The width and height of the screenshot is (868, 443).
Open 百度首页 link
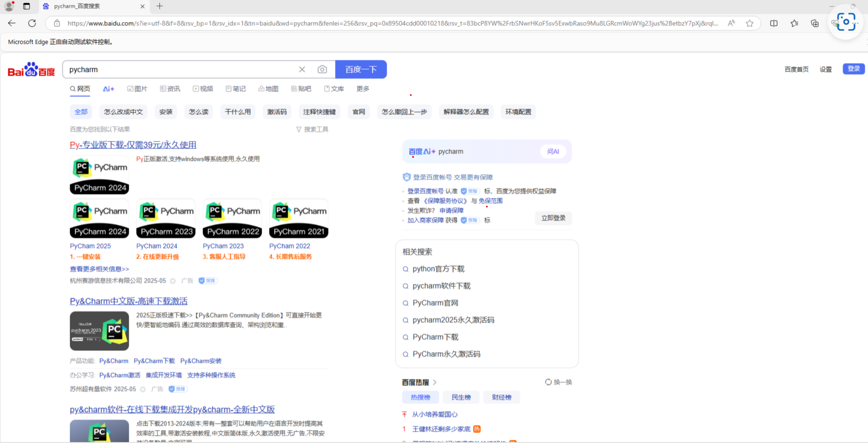796,69
